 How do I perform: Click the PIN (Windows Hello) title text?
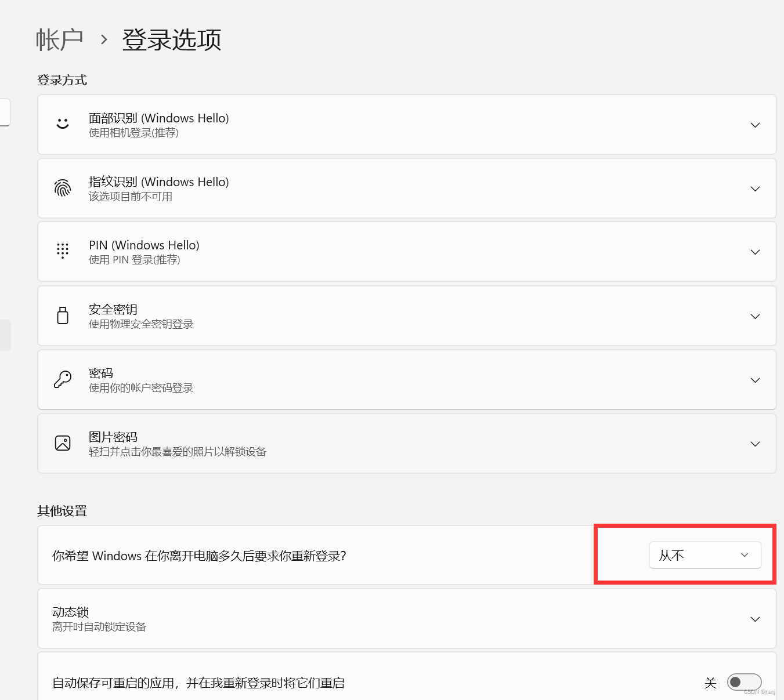144,245
